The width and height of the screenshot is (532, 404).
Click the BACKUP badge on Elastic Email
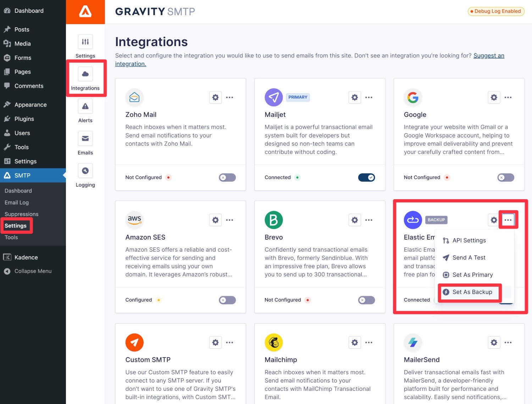(436, 220)
